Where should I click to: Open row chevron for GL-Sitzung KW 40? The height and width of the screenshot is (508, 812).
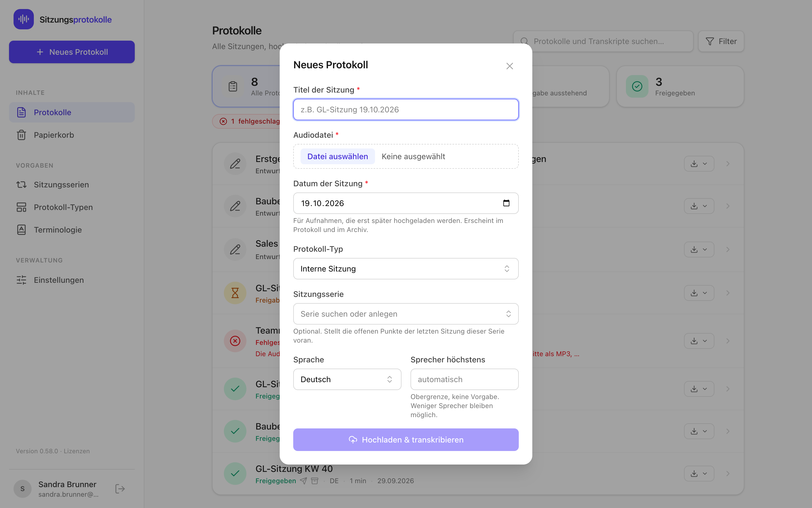click(728, 473)
